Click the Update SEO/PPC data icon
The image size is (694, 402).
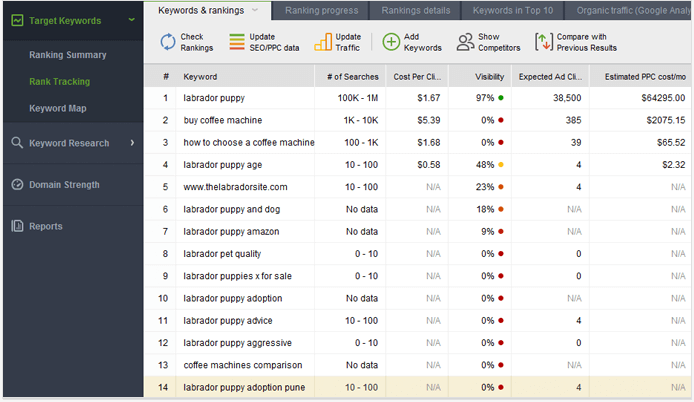[x=237, y=42]
